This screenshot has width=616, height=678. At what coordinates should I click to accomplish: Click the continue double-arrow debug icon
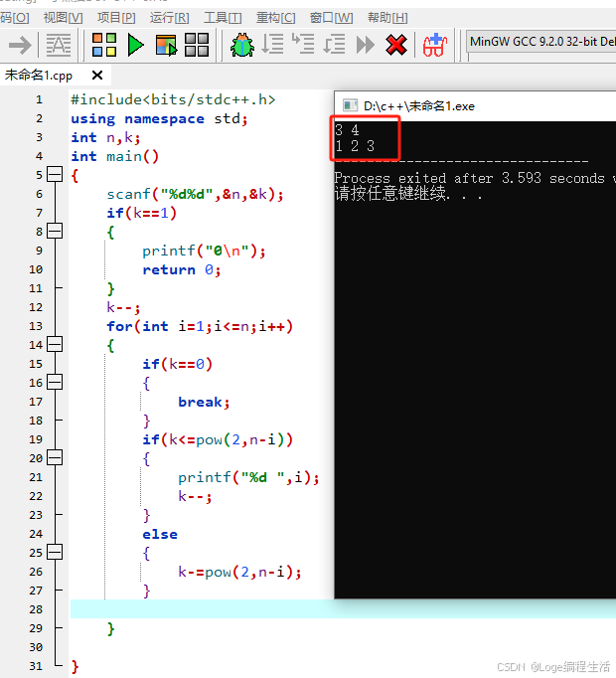pyautogui.click(x=366, y=45)
